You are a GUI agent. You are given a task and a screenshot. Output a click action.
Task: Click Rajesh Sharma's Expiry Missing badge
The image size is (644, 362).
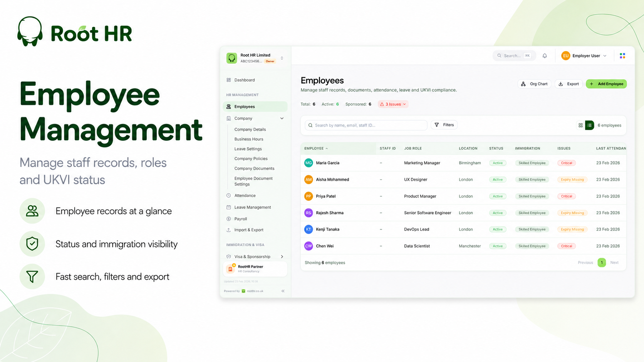[572, 213]
